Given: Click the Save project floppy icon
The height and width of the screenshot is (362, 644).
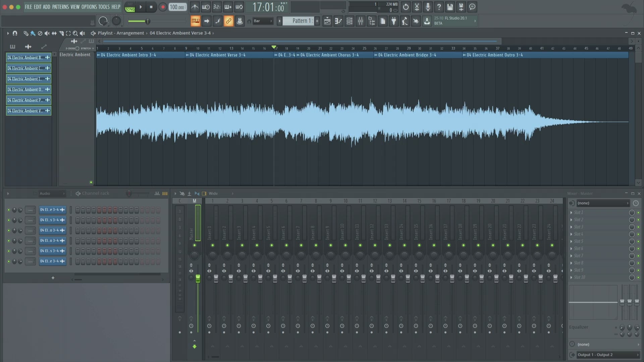Looking at the screenshot, I should click(x=450, y=7).
